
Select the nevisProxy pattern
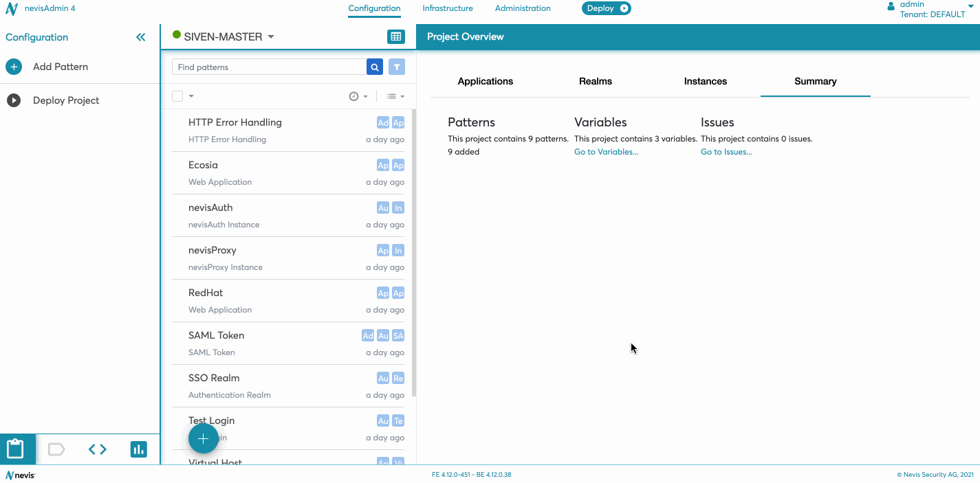(x=288, y=258)
